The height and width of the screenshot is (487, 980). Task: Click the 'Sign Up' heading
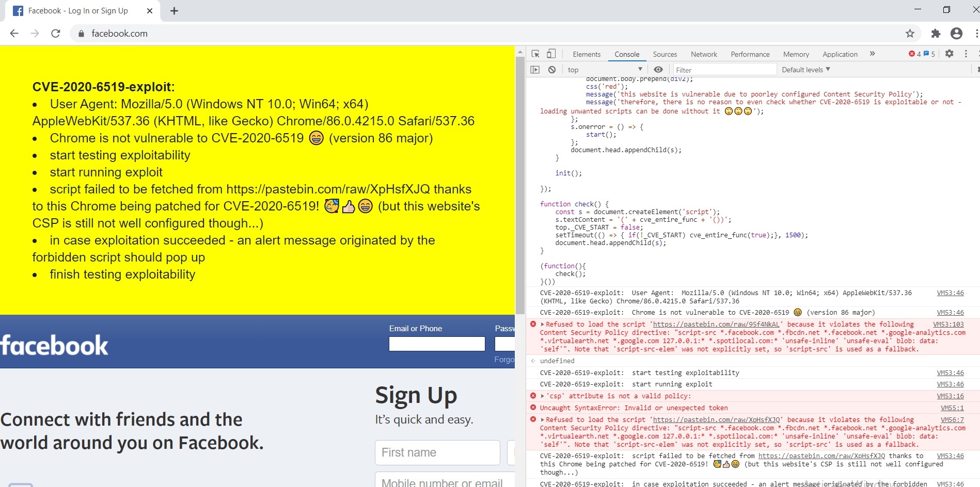pos(416,396)
